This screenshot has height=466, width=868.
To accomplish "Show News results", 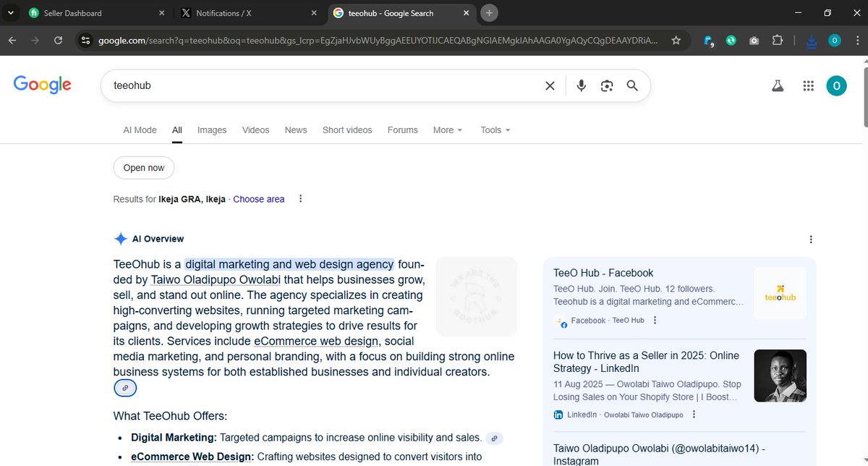I will pyautogui.click(x=296, y=130).
